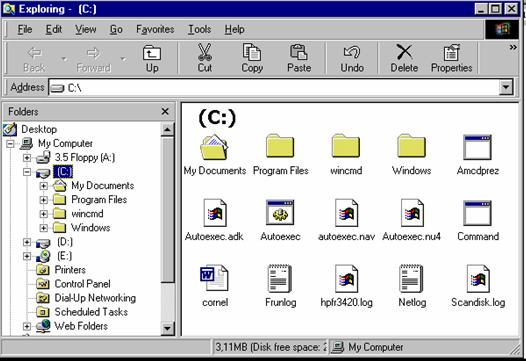The width and height of the screenshot is (526, 361).
Task: Expand Program Files in folder tree
Action: click(43, 200)
